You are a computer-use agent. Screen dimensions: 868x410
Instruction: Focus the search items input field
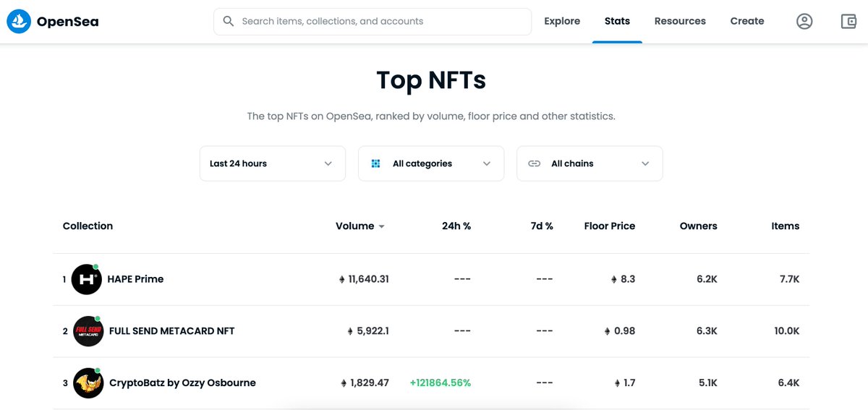tap(373, 22)
